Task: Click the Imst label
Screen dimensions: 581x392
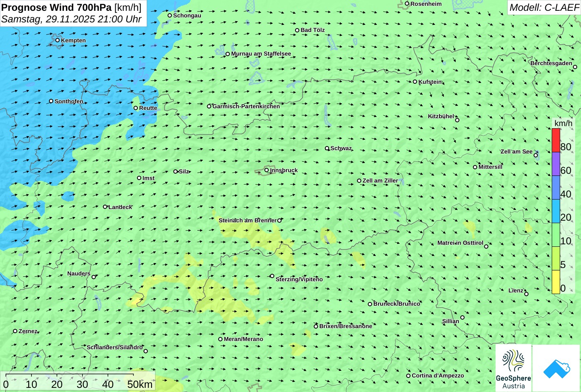Action: (149, 178)
